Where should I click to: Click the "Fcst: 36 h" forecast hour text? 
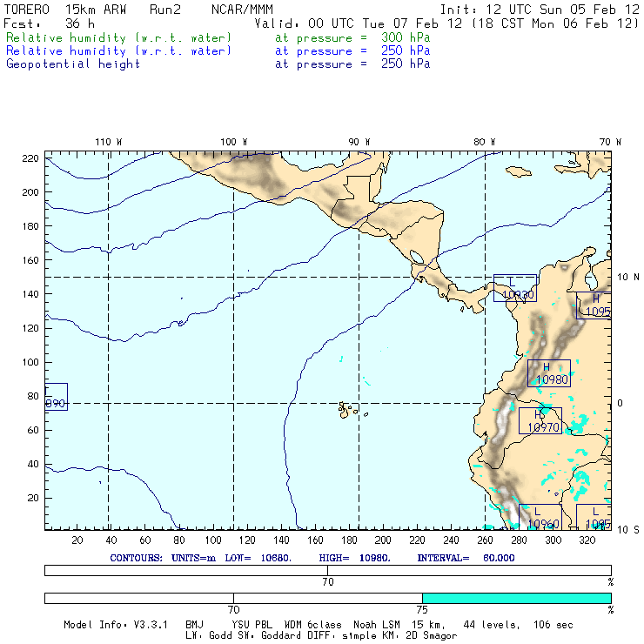pos(50,23)
